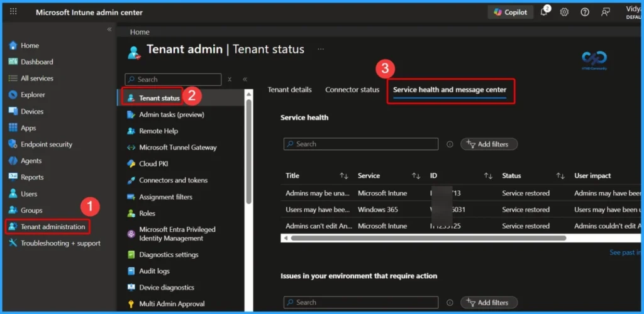644x314 pixels.
Task: Open the feedback person icon
Action: pos(605,13)
